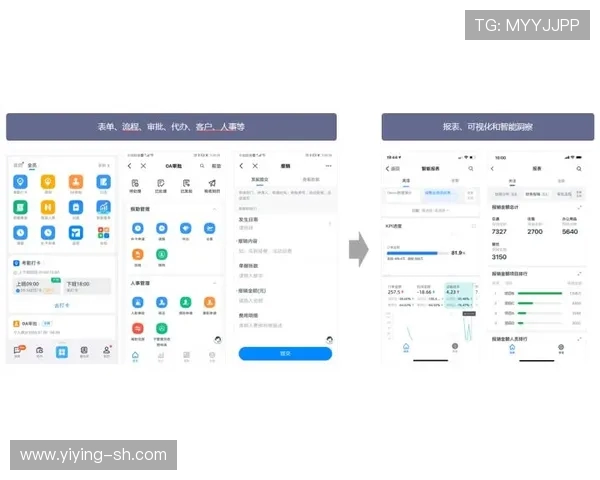600x480 pixels.
Task: Collapse the 假勤管理 section chevron
Action: point(214,209)
